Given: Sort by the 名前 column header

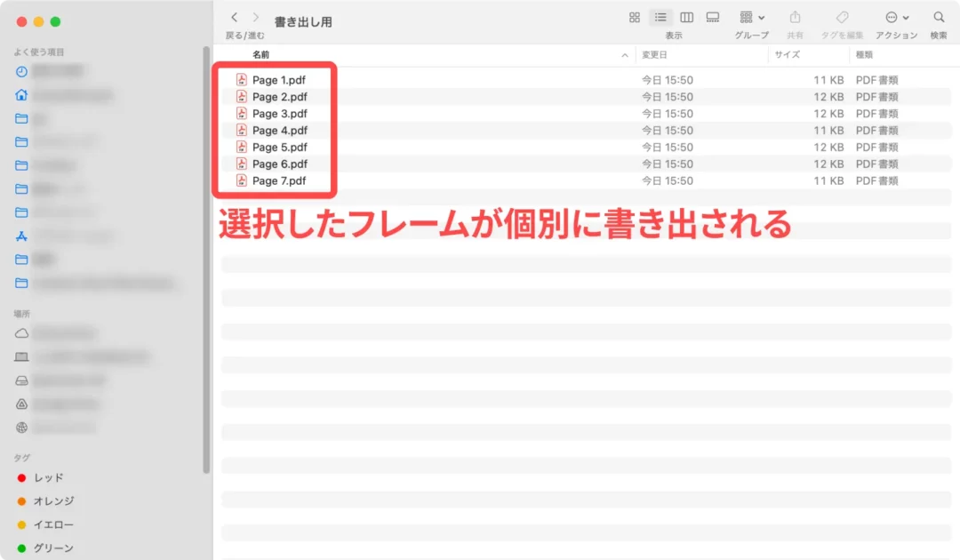Looking at the screenshot, I should (261, 55).
